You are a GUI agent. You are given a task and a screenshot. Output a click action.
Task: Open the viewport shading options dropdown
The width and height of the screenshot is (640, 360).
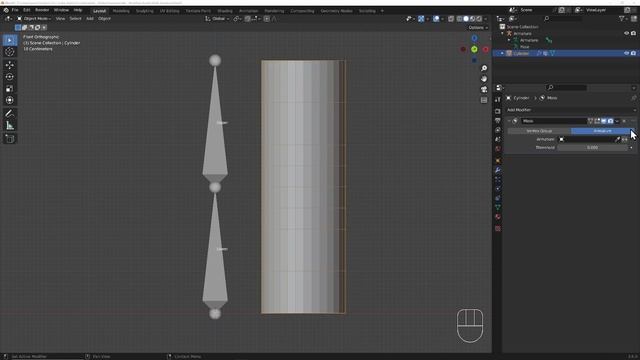[486, 19]
